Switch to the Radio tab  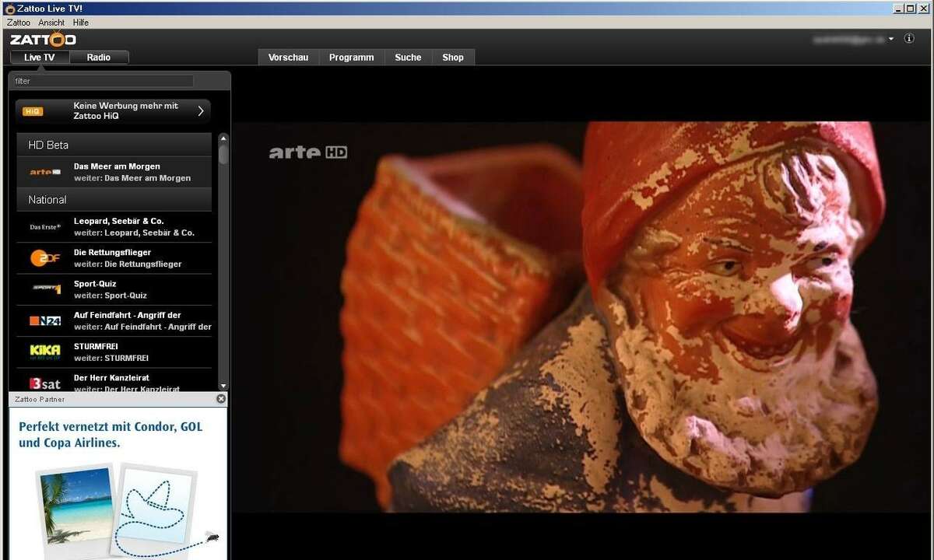99,57
